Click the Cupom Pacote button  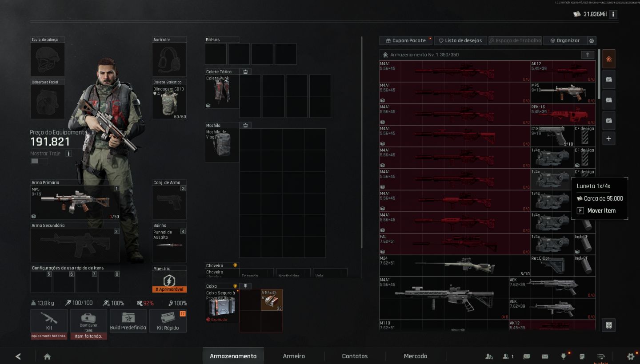pyautogui.click(x=406, y=40)
